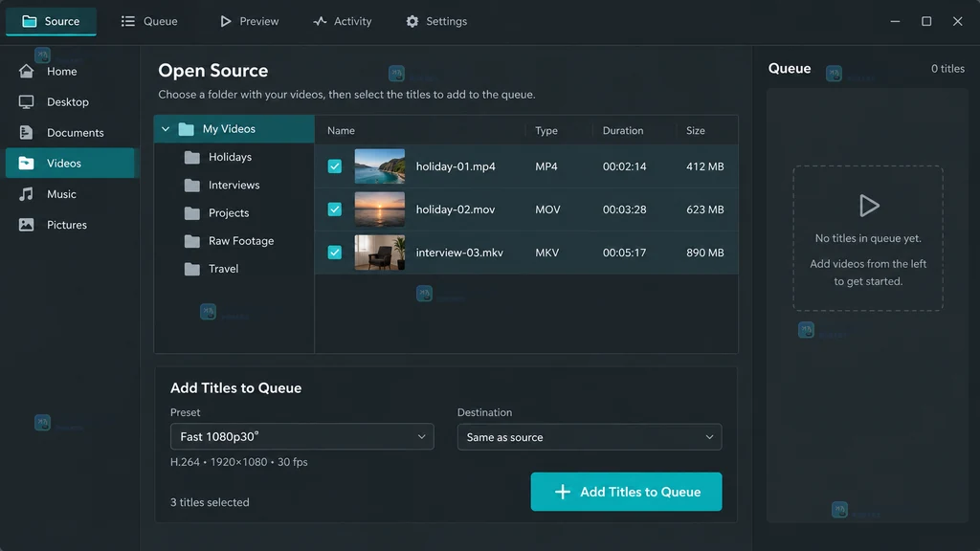Click the Desktop monitor icon in sidebar

[x=26, y=101]
